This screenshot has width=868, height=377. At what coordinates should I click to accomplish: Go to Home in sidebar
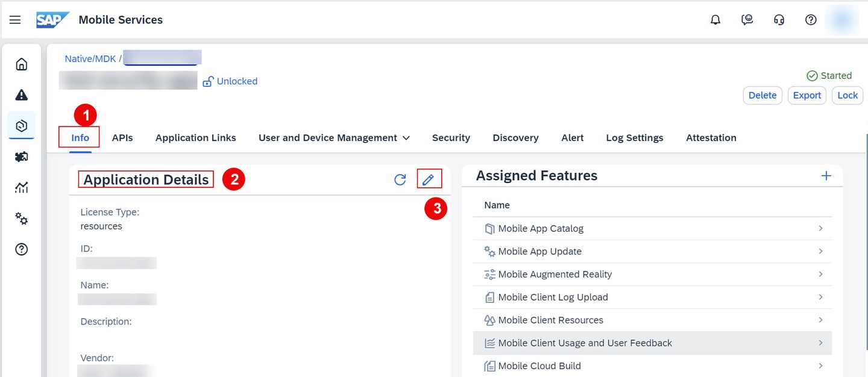click(22, 64)
